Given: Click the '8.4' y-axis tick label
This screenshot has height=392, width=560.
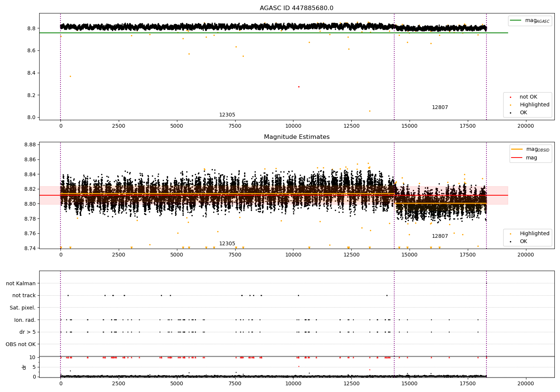Looking at the screenshot, I should click(32, 73).
